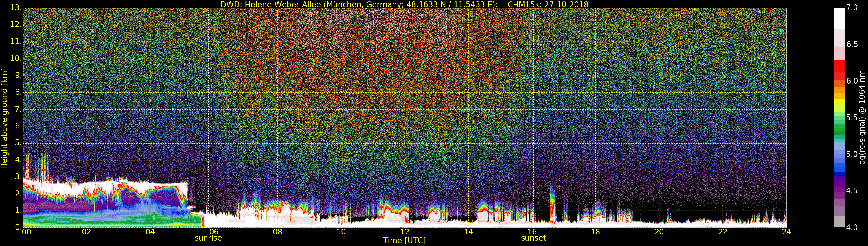The width and height of the screenshot is (868, 246).
Task: Select the 'Height above ground [km]' axis label
Action: point(4,118)
